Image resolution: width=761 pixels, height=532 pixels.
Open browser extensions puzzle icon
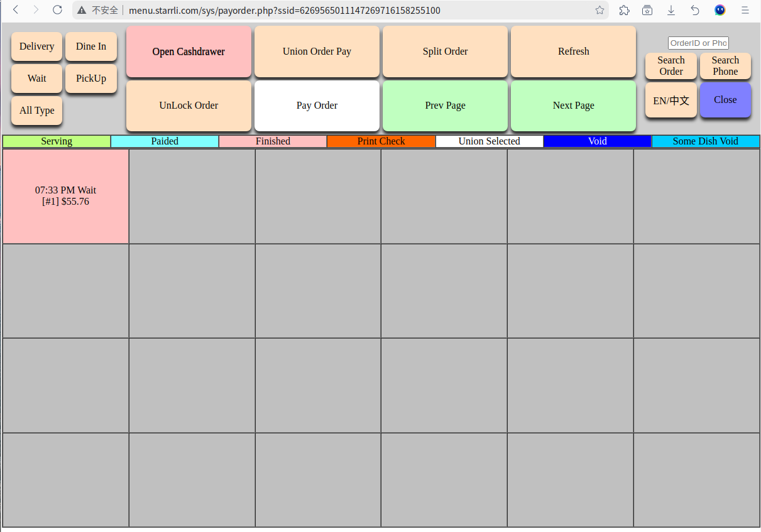point(624,10)
